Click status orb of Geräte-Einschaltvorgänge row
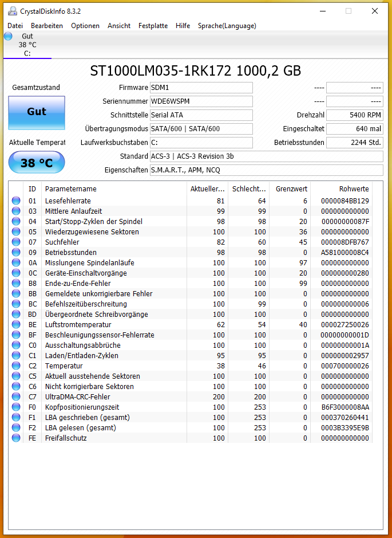Screen dimensions: 392x538 coord(16,273)
